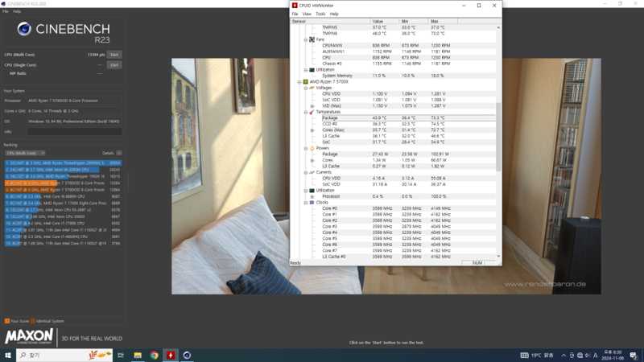Click the Voltages lightning icon under AMD Ryzen
Viewport: 644px width, 362px height.
coord(312,88)
